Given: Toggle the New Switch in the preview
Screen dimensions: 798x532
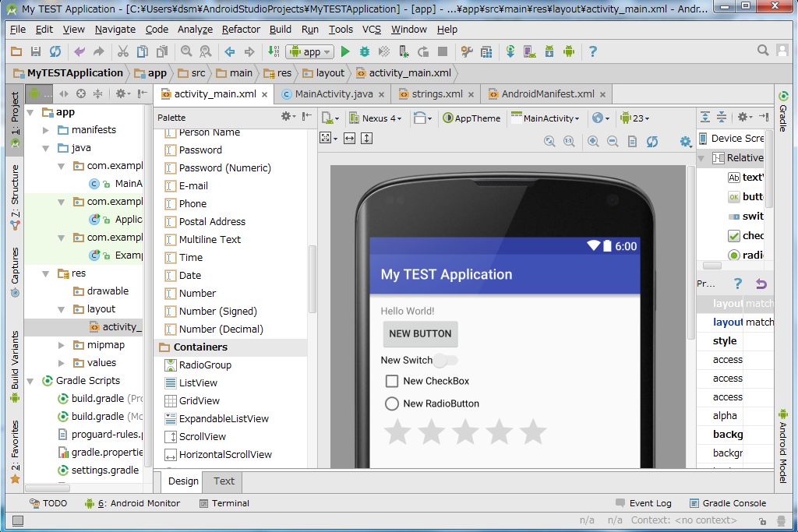Looking at the screenshot, I should click(446, 360).
